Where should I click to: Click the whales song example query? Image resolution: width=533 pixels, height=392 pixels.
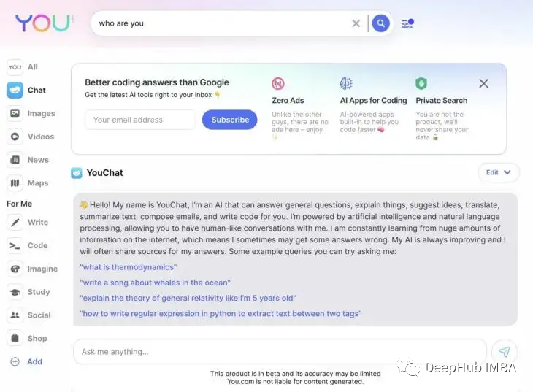point(155,283)
